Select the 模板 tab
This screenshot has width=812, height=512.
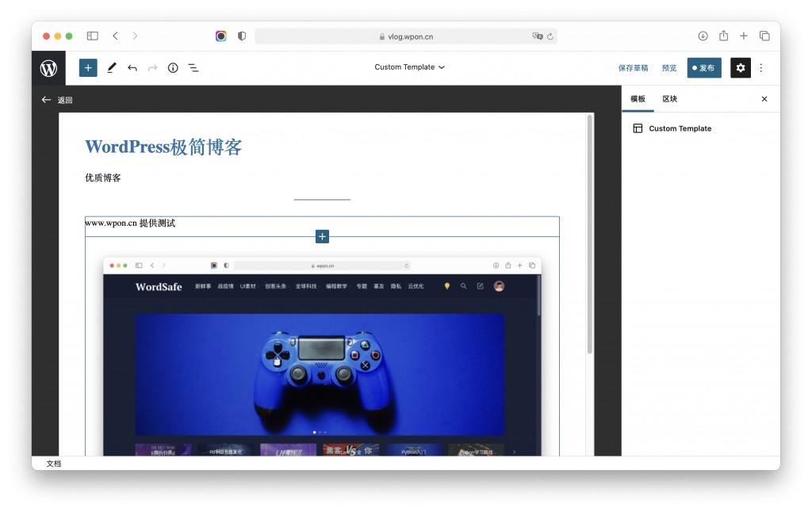638,98
